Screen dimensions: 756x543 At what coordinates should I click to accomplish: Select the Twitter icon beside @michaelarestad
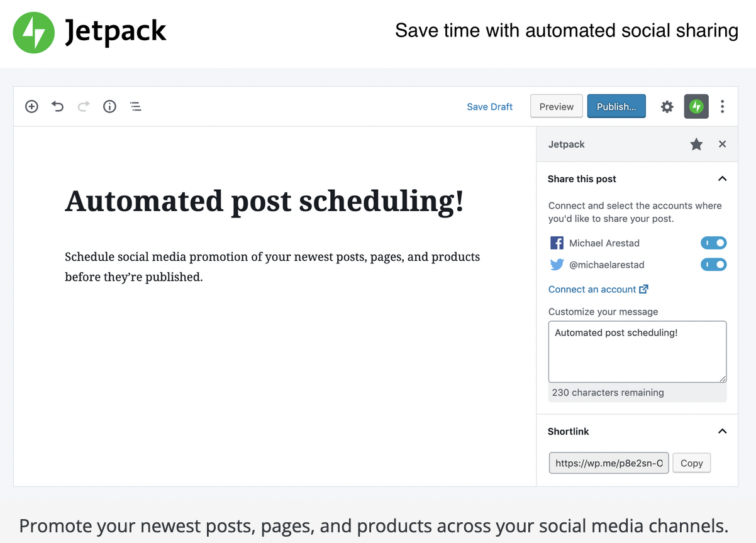point(556,265)
